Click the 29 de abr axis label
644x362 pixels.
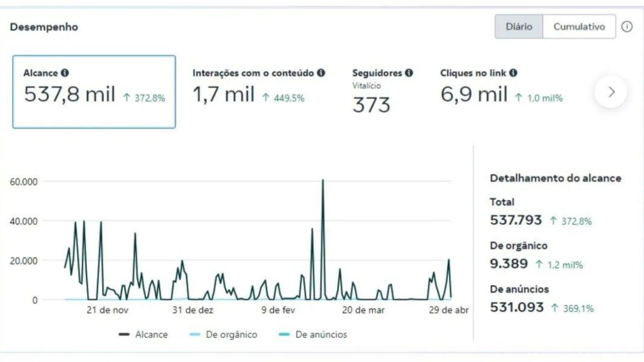(449, 310)
